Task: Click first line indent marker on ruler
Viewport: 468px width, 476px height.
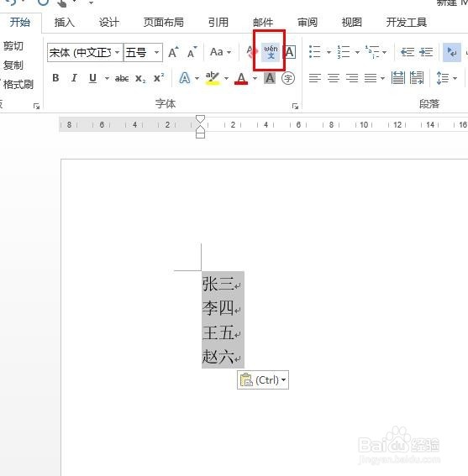Action: (200, 118)
